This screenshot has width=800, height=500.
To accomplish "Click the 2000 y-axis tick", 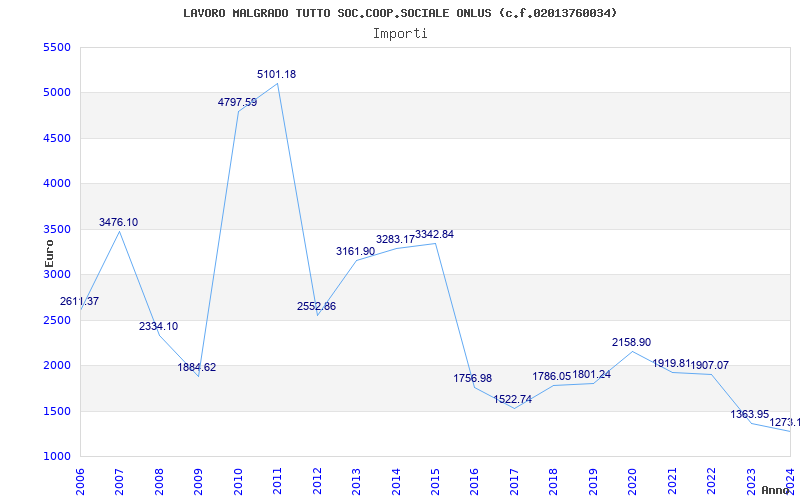I will point(57,366).
